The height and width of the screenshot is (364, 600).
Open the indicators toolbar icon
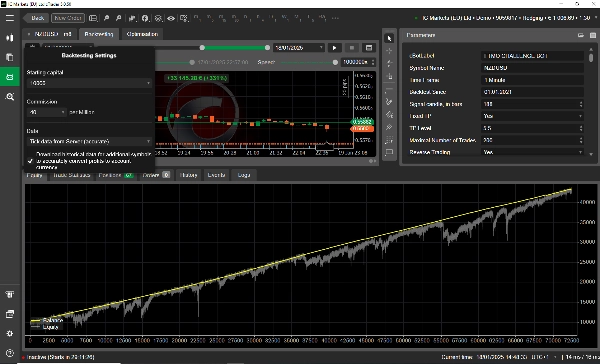pos(145,18)
